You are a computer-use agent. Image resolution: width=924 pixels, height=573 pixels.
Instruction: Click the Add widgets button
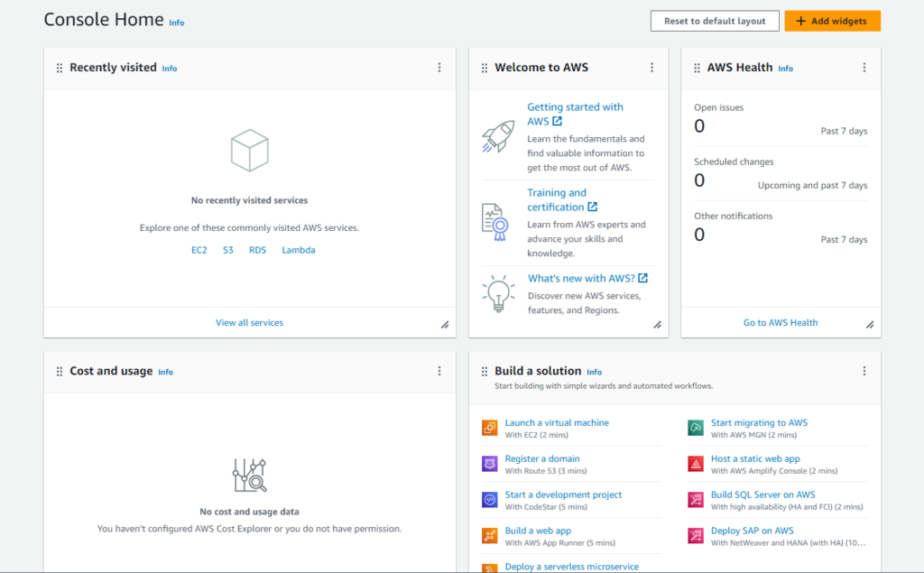[x=832, y=22]
